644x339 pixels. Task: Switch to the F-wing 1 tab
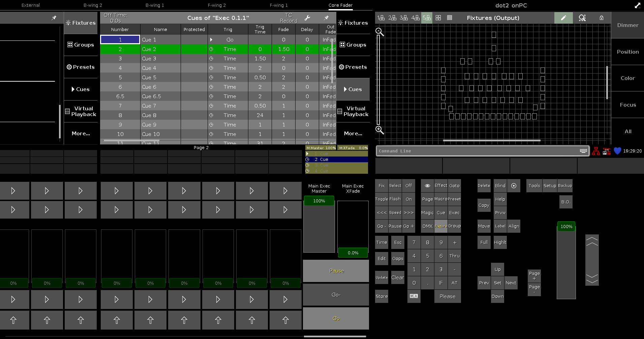click(279, 5)
